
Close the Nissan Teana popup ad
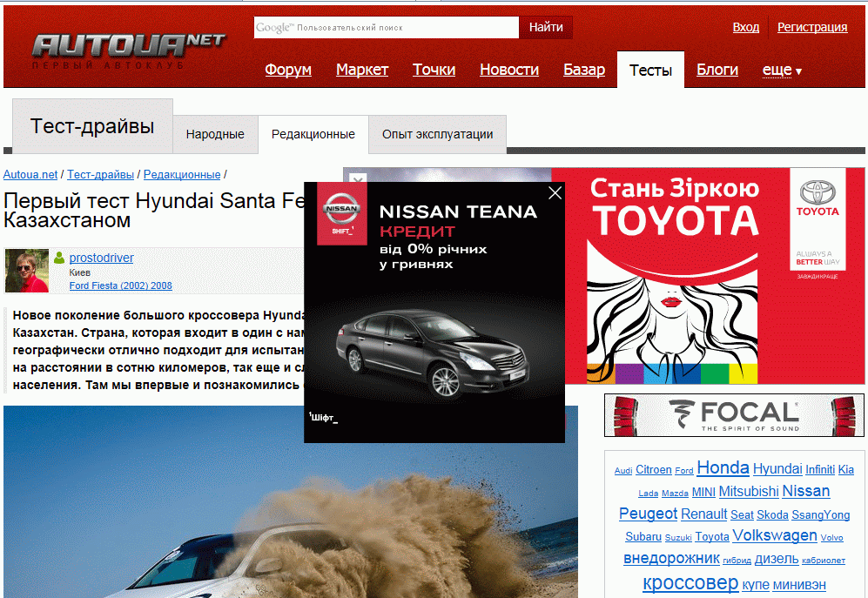[x=555, y=192]
